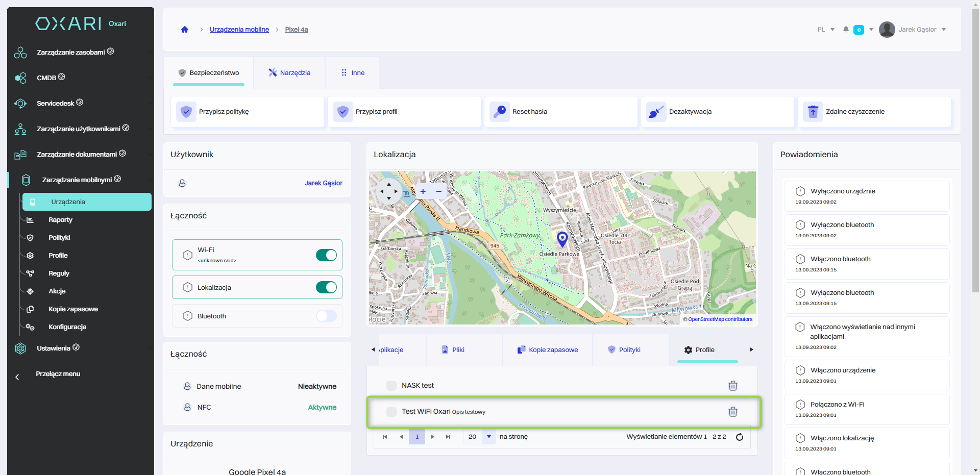This screenshot has height=475, width=980.
Task: Click the Przypisz politykę button
Action: coord(248,112)
